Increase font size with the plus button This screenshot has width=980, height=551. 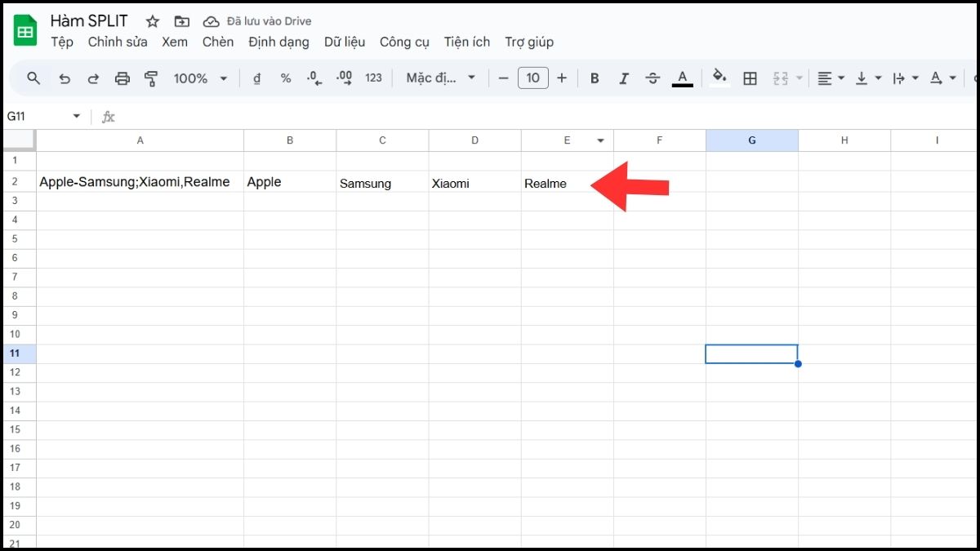coord(562,78)
